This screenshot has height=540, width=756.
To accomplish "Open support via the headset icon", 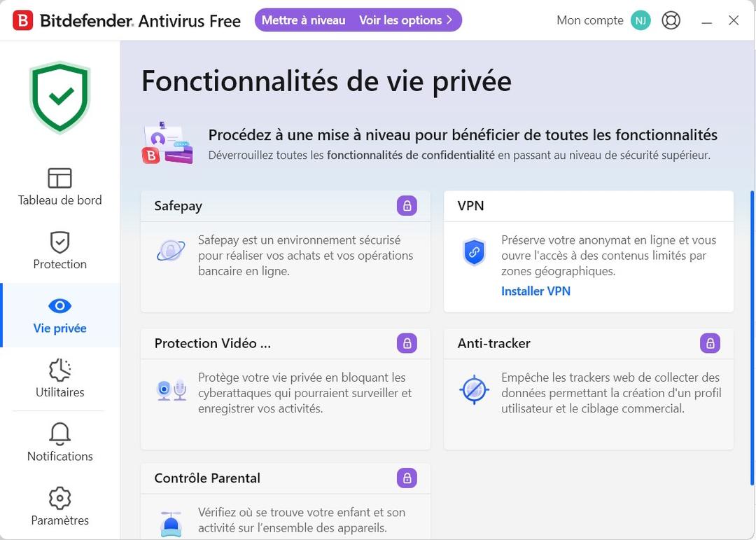I will 671,20.
